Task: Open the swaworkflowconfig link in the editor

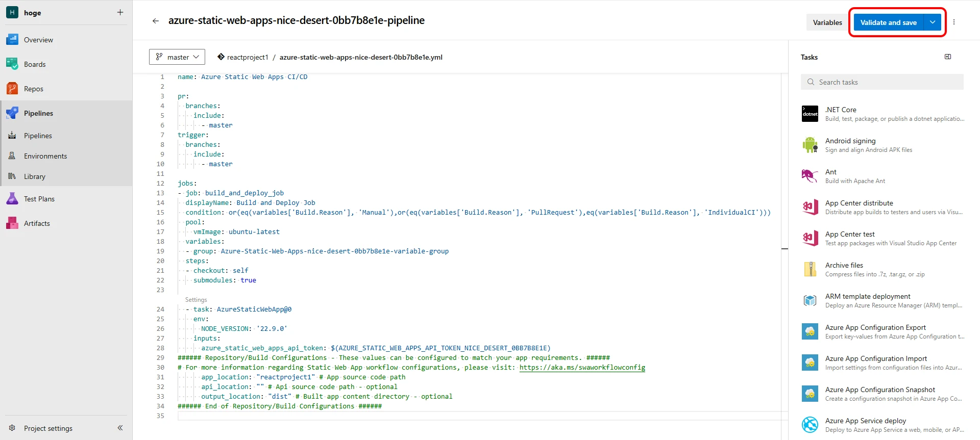Action: click(x=582, y=368)
